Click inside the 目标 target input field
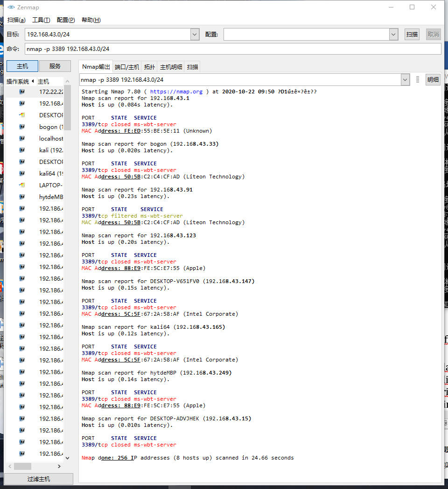 (x=108, y=34)
